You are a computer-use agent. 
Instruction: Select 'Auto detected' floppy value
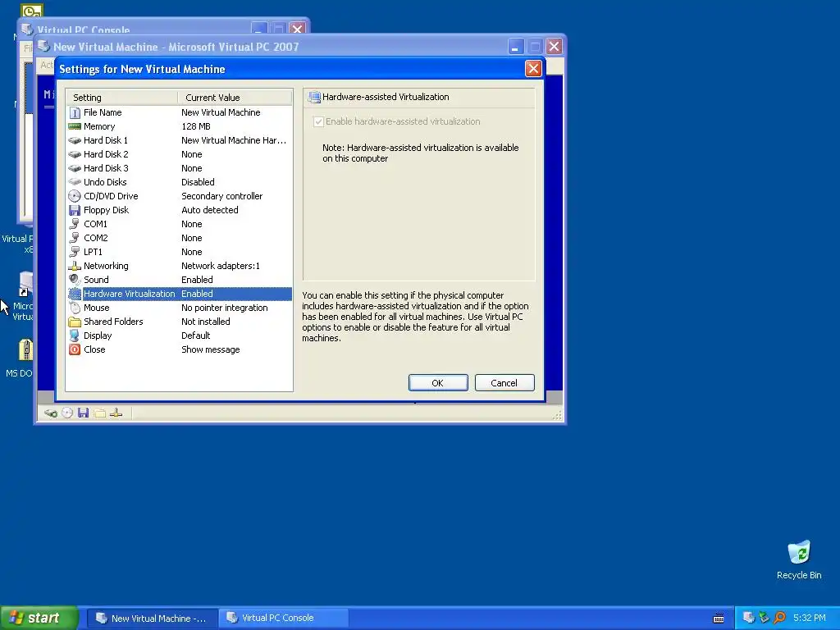click(210, 210)
